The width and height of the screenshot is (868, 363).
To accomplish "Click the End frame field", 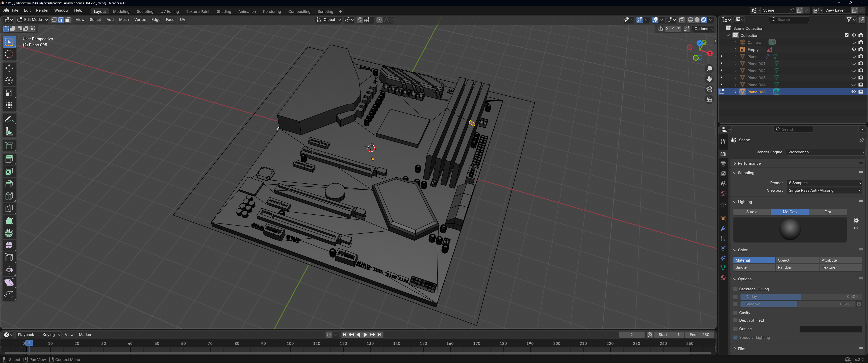I will coord(700,335).
